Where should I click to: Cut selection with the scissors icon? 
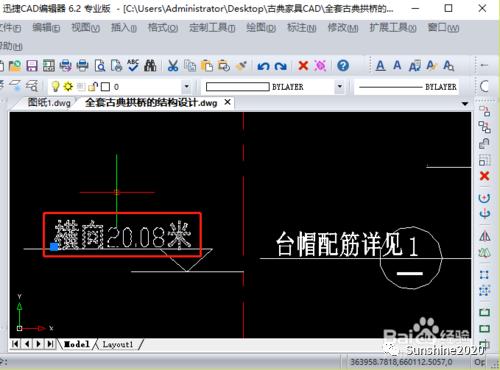tap(173, 66)
